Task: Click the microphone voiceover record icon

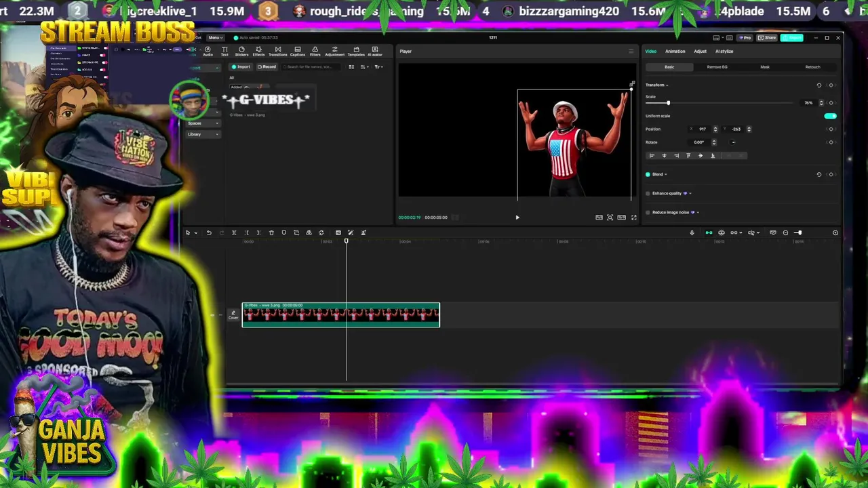Action: (x=692, y=232)
